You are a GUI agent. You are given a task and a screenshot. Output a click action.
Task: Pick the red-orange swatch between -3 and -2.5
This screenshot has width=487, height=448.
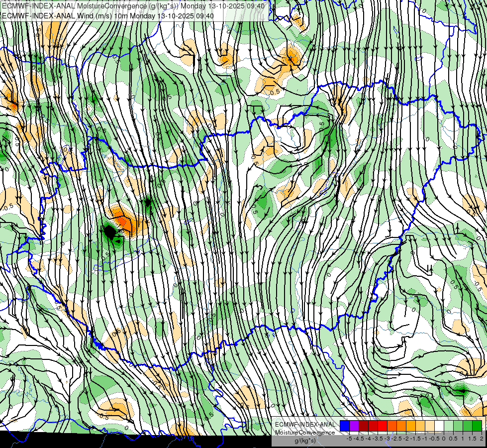[392, 426]
